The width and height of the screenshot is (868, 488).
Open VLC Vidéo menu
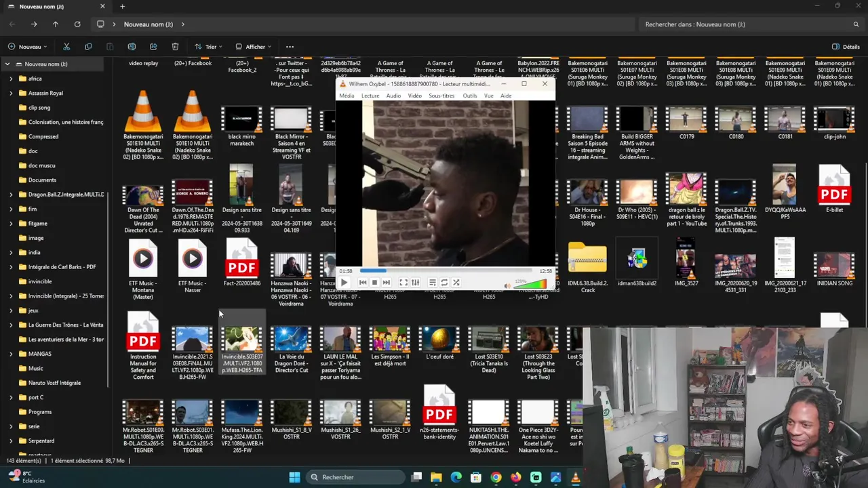(414, 96)
